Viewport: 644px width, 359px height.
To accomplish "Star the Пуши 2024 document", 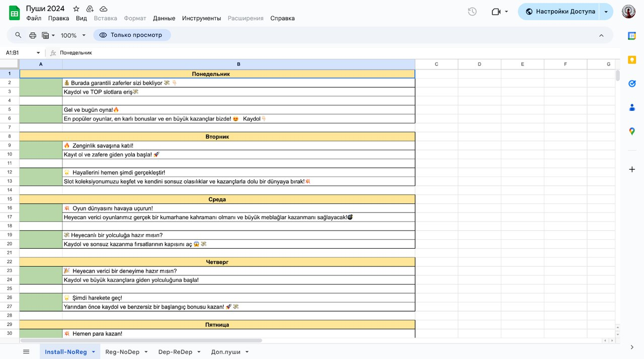I will pos(76,9).
